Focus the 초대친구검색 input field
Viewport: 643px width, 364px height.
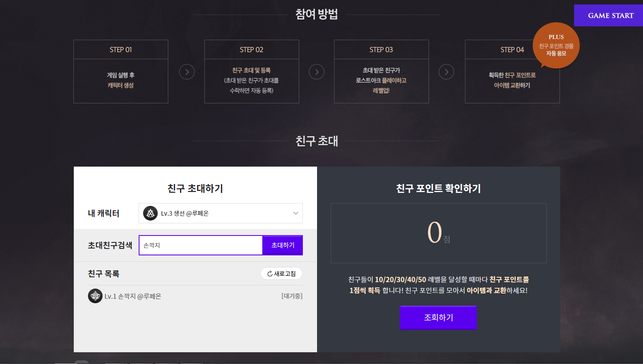pyautogui.click(x=201, y=245)
